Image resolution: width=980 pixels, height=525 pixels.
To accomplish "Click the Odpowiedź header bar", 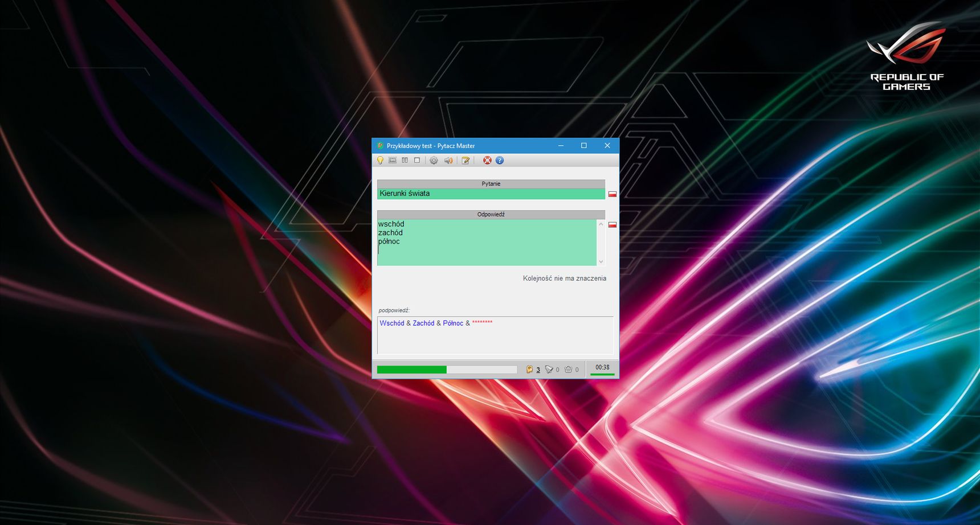I will [491, 215].
